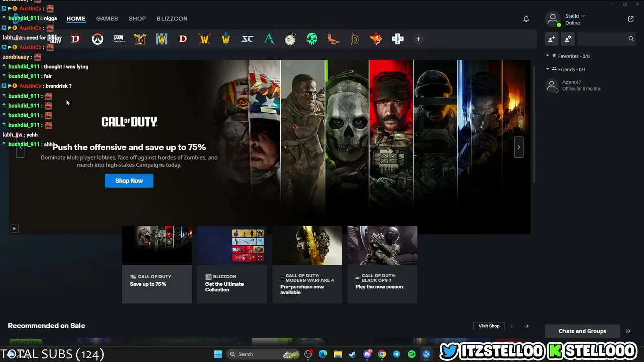Click the 'Push the offensive' banner headline
This screenshot has height=362, width=644.
pos(129,147)
